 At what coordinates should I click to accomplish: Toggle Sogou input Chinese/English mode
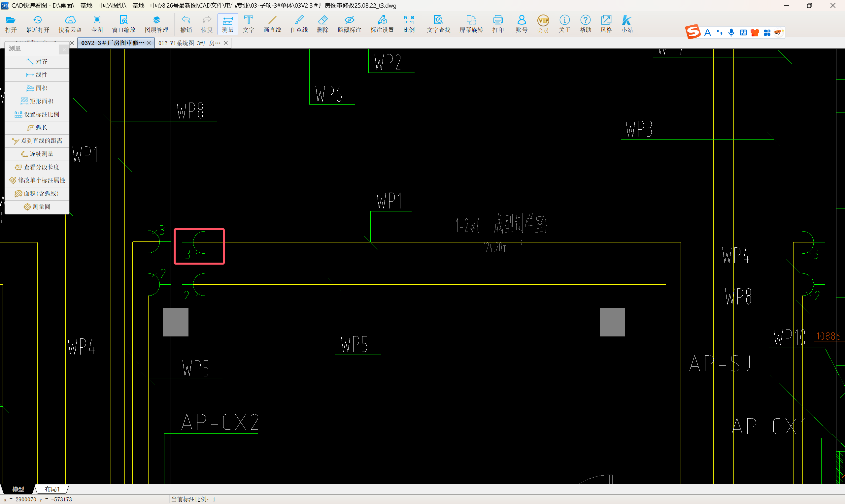[x=707, y=33]
